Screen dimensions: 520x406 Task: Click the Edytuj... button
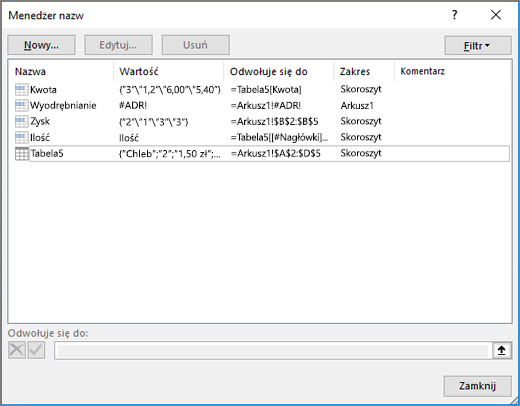(118, 45)
